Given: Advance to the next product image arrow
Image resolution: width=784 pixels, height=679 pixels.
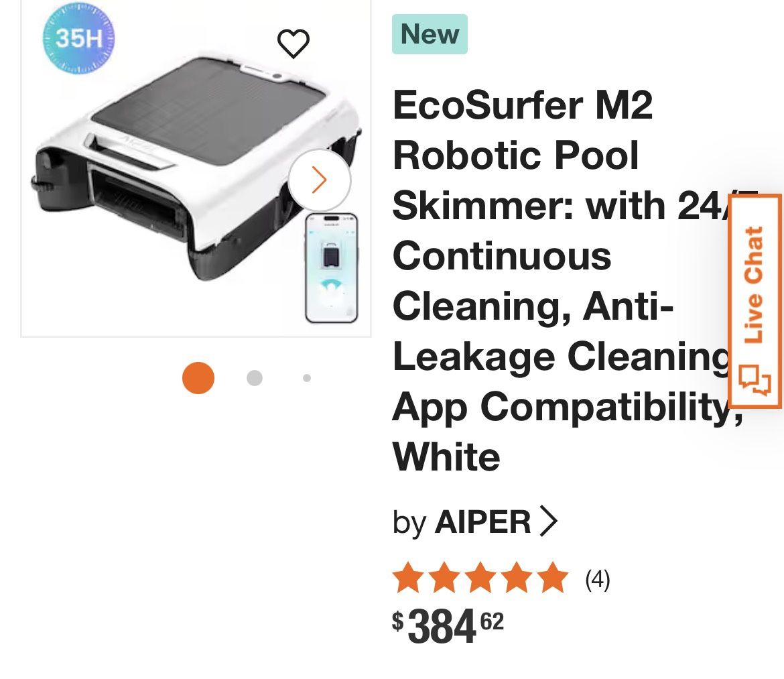Looking at the screenshot, I should pyautogui.click(x=319, y=180).
